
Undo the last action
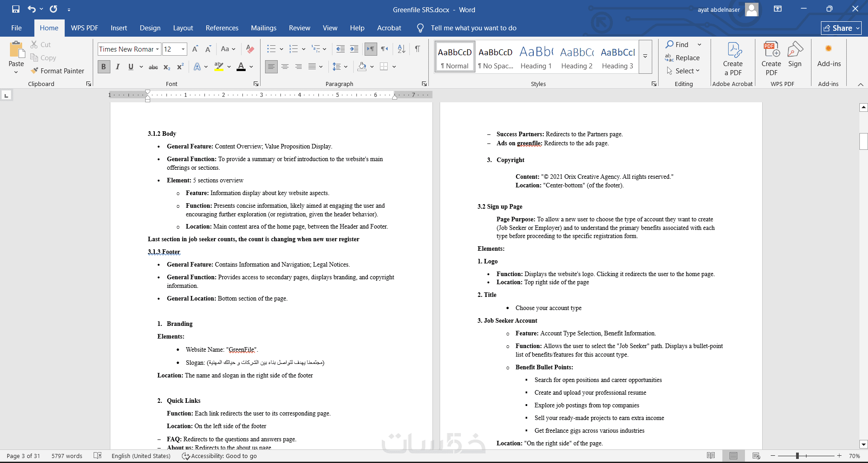31,9
